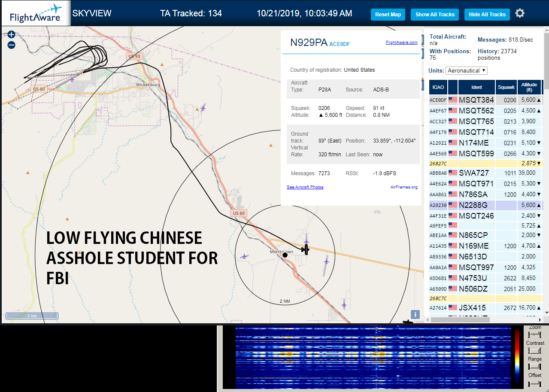Adjust the spectrogram Range slider
Image resolution: width=549 pixels, height=392 pixels.
point(534,366)
